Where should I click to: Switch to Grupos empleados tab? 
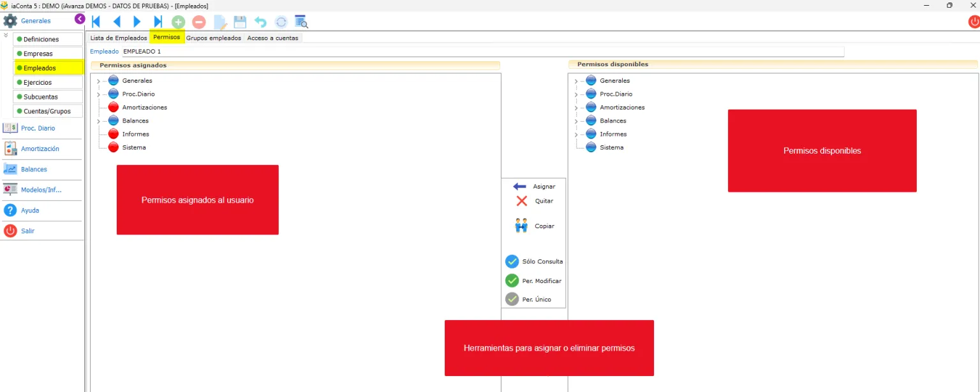tap(214, 38)
